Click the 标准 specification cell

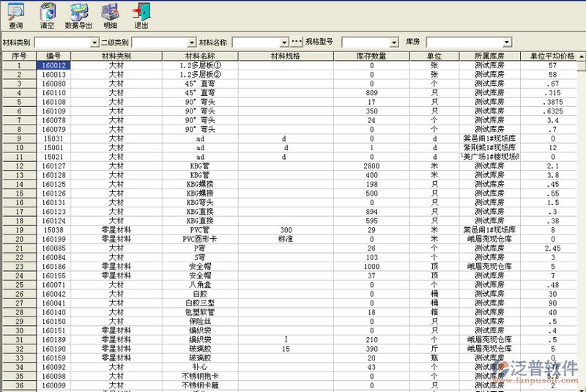tap(286, 239)
